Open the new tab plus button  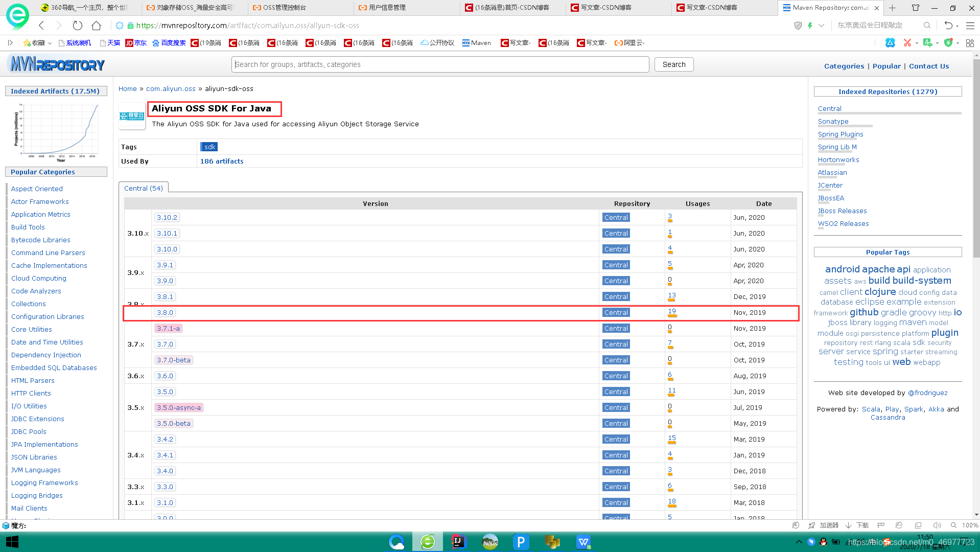tap(892, 8)
